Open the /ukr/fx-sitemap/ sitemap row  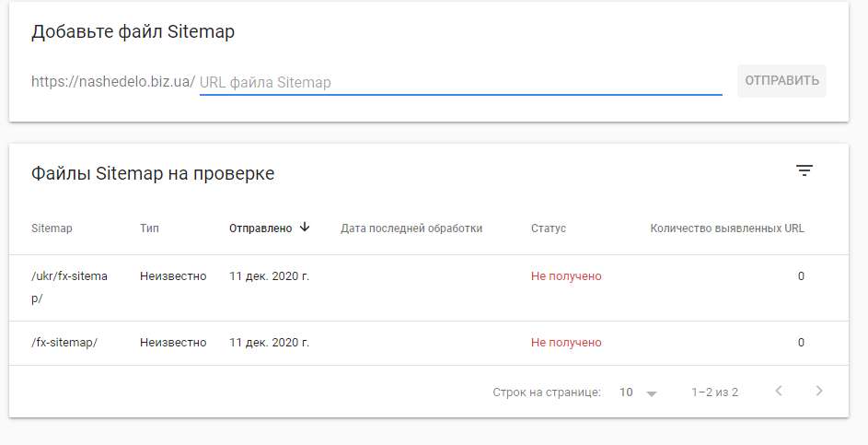(428, 287)
